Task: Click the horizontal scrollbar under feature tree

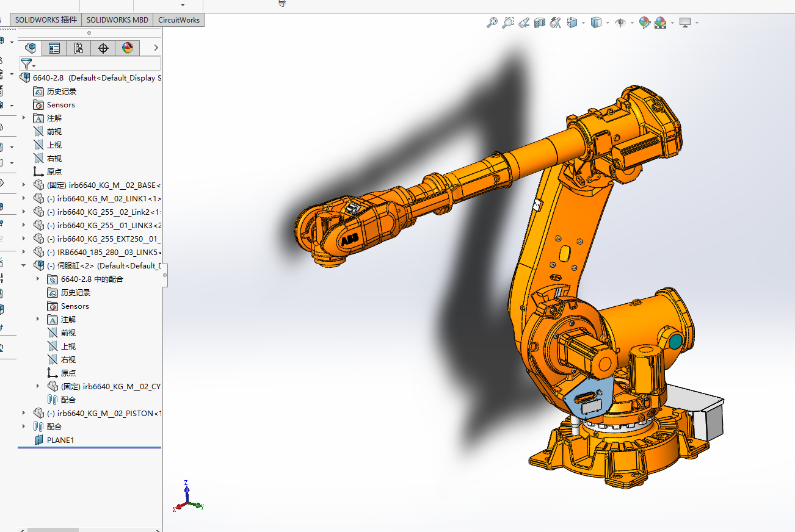Action: click(53, 530)
